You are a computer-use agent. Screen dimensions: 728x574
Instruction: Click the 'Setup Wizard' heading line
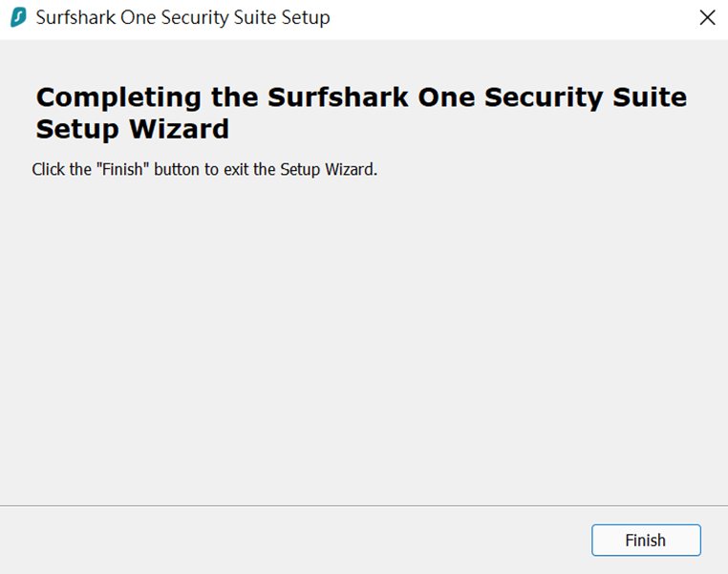coord(133,129)
